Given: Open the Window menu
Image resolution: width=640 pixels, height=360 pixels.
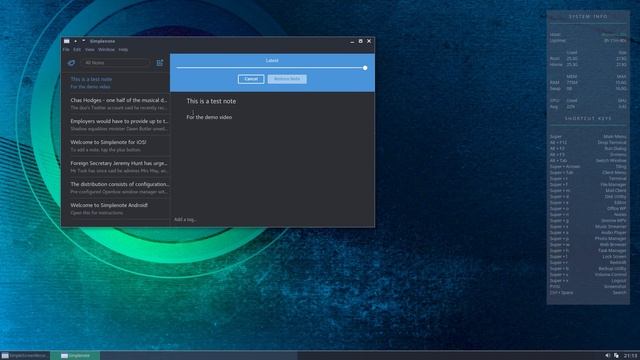Looking at the screenshot, I should tap(106, 49).
